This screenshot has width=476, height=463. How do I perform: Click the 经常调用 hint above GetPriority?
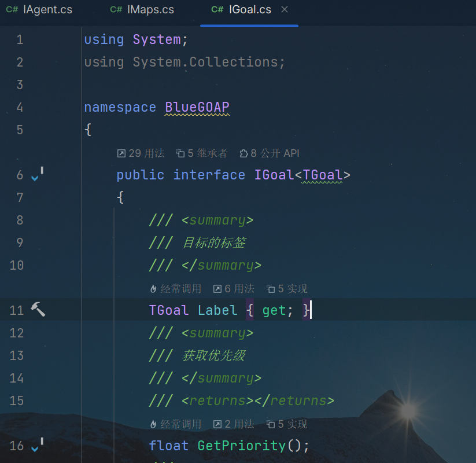pyautogui.click(x=176, y=424)
